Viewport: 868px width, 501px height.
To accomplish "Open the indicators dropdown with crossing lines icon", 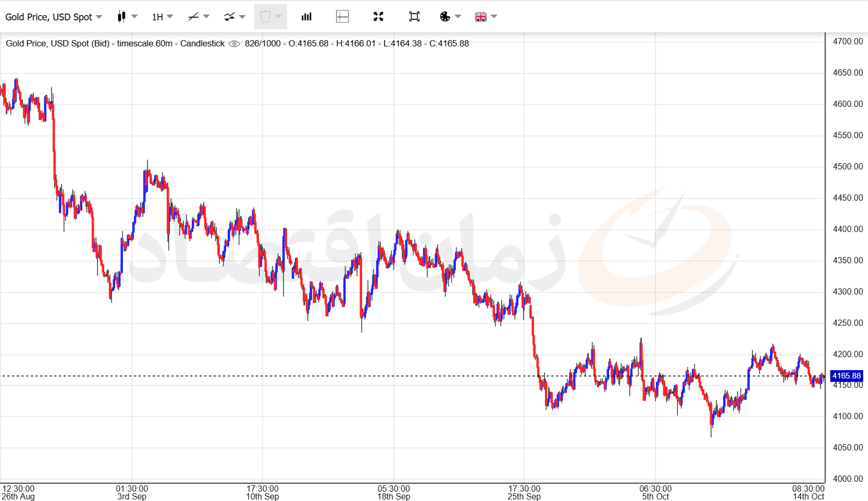I will point(229,17).
